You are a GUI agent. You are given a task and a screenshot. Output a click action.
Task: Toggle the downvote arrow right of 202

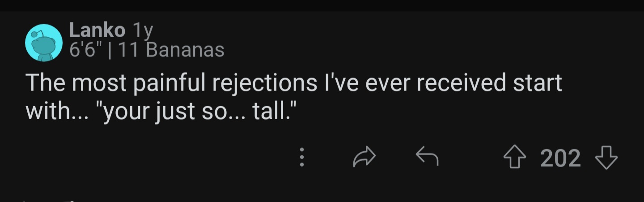(x=606, y=158)
